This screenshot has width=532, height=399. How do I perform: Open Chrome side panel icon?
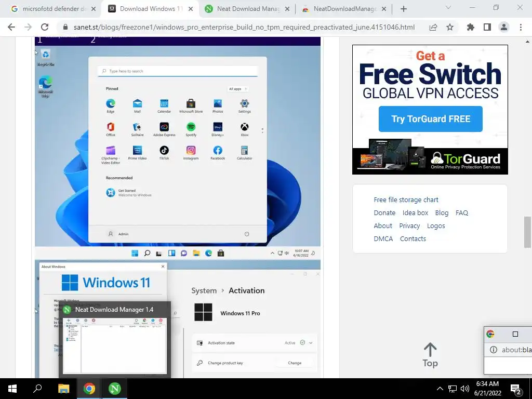(x=487, y=27)
